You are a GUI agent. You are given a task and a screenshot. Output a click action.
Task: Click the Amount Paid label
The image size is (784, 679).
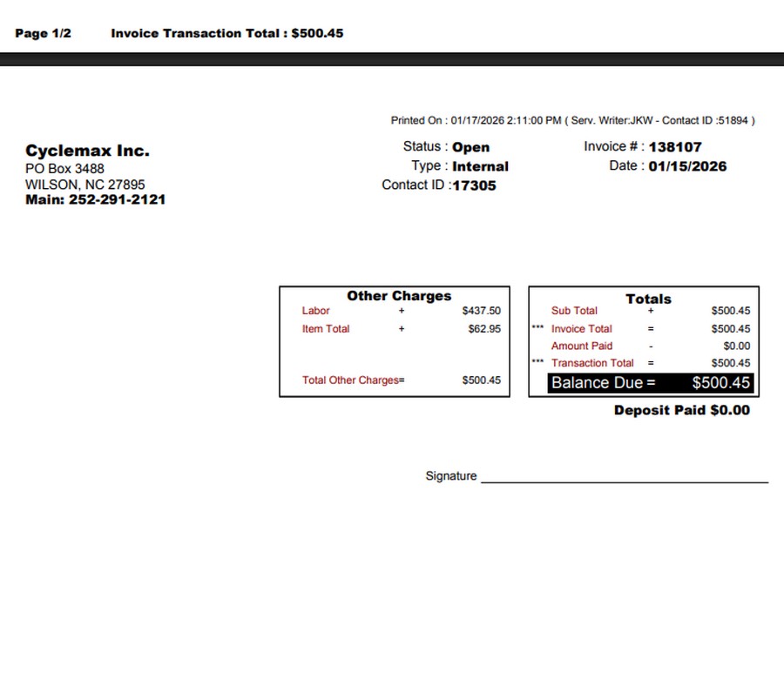pyautogui.click(x=582, y=346)
